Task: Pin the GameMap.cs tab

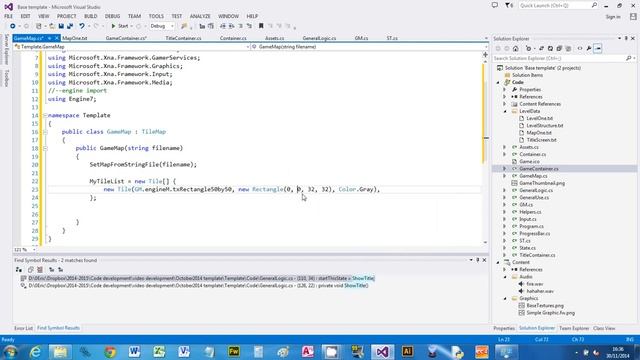Action: [x=49, y=38]
